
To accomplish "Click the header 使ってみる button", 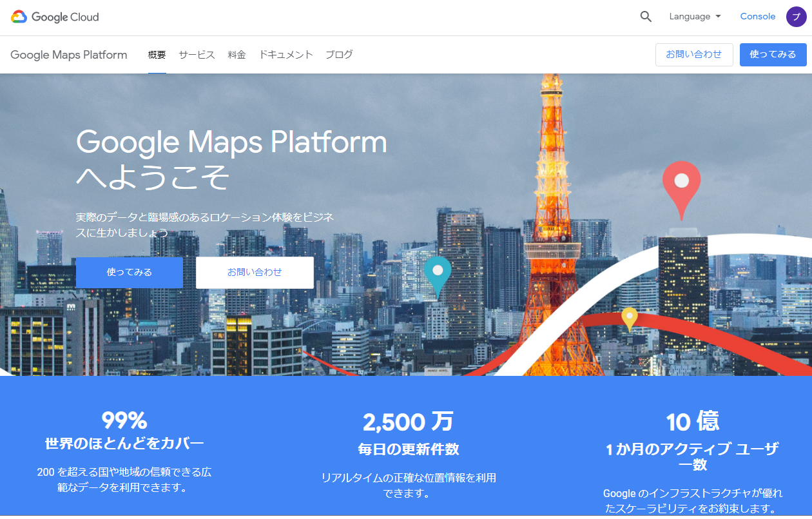I will point(773,55).
